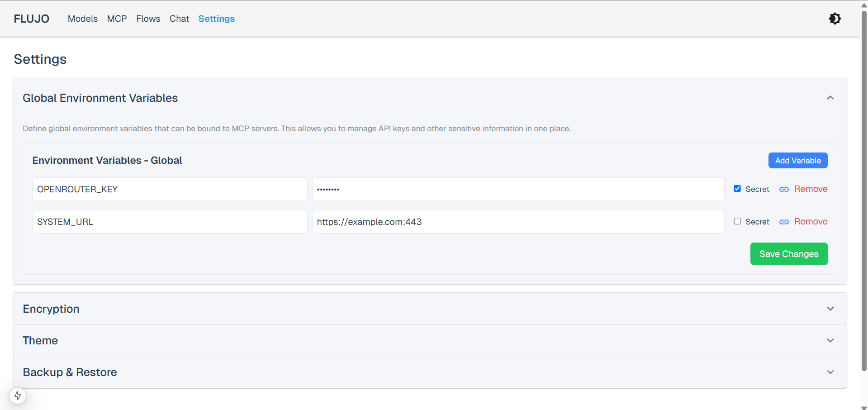Click the link icon beside OPENROUTER_KEY
Screen dimensions: 868x410
click(x=784, y=189)
